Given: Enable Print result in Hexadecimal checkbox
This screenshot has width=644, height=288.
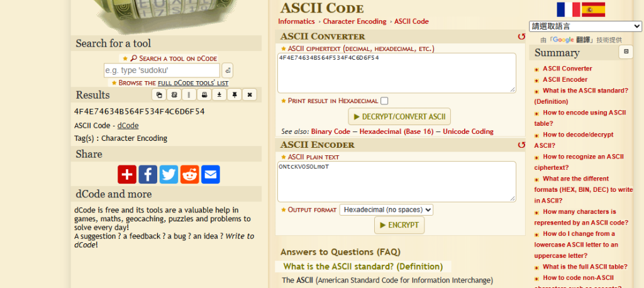Looking at the screenshot, I should click(384, 101).
